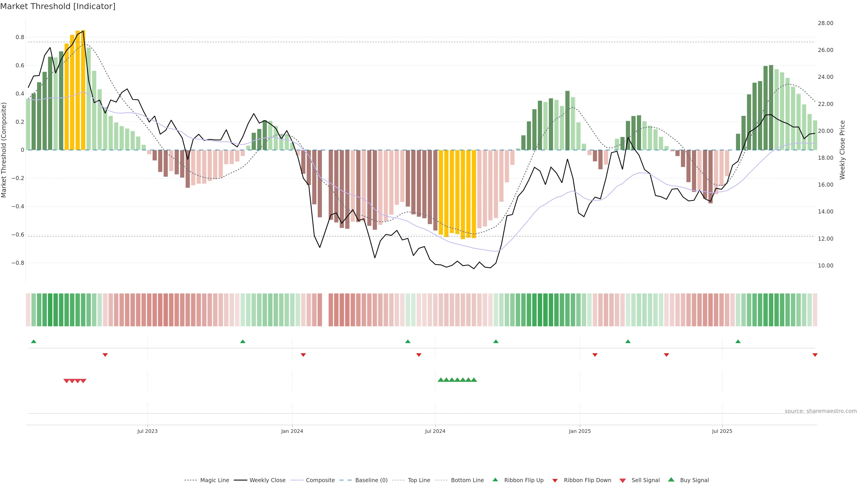Image resolution: width=868 pixels, height=488 pixels.
Task: Click Weekly Close Price axis title
Action: pos(842,150)
